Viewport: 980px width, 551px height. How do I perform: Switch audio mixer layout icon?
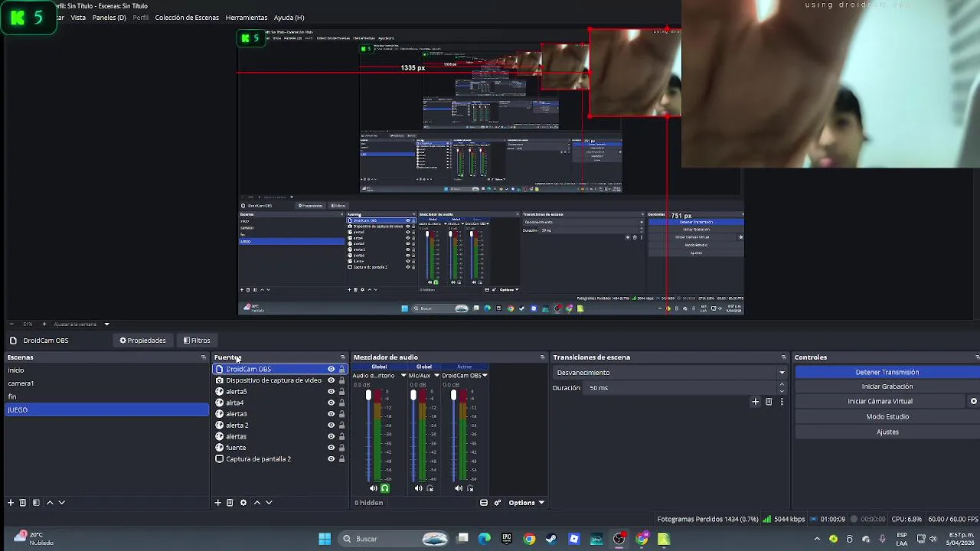(x=484, y=503)
